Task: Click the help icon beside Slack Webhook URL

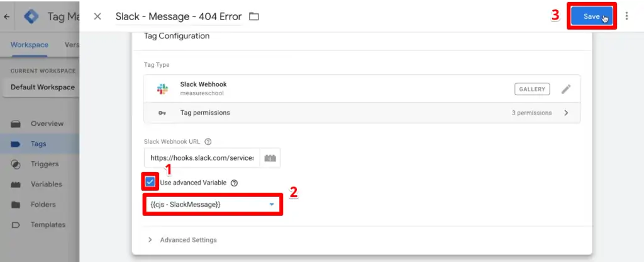Action: click(x=208, y=142)
